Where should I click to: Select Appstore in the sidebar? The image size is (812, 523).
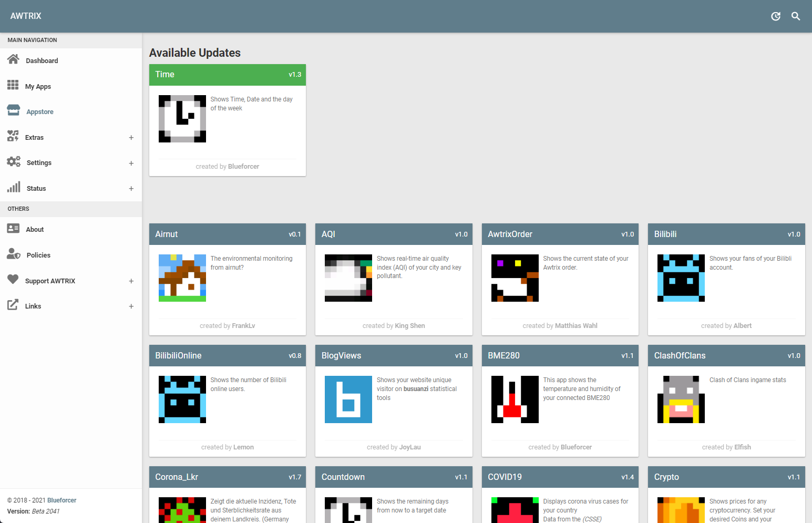pos(40,112)
